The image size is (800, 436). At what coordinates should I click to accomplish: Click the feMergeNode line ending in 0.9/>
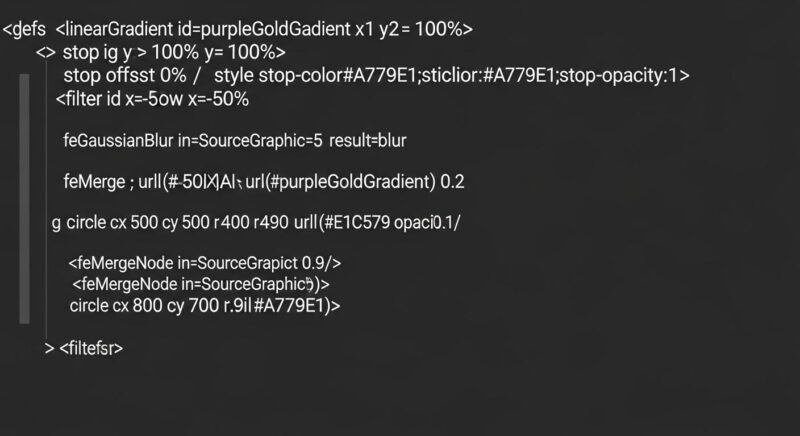pyautogui.click(x=206, y=263)
